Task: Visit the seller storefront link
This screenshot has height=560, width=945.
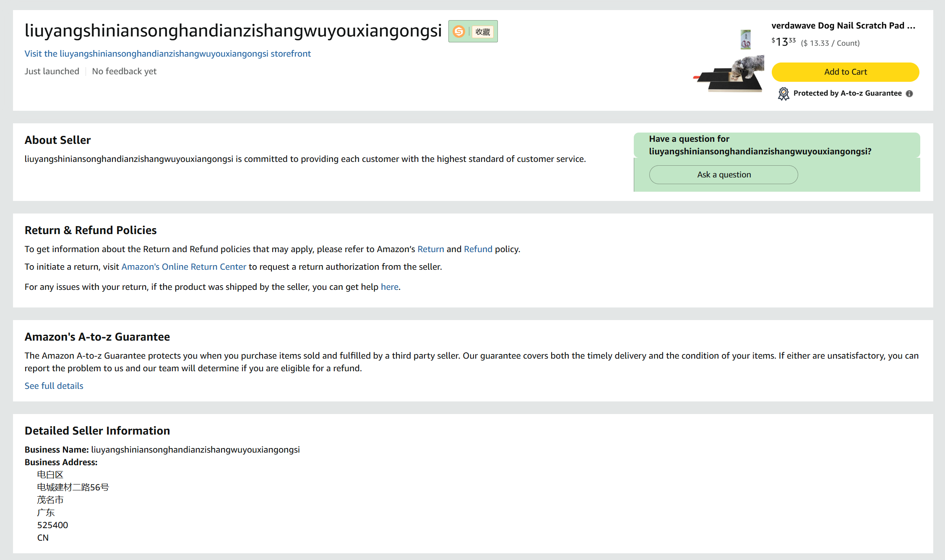Action: pos(167,54)
